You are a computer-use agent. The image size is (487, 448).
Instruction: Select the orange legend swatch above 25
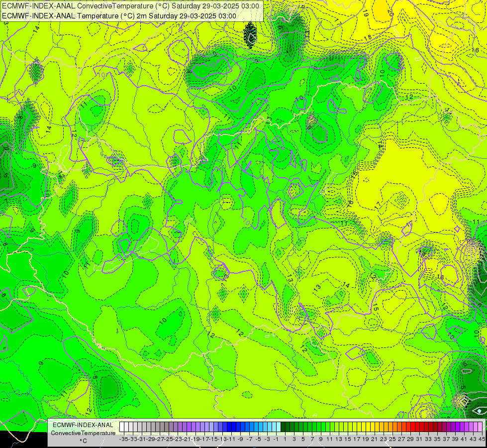(390, 427)
